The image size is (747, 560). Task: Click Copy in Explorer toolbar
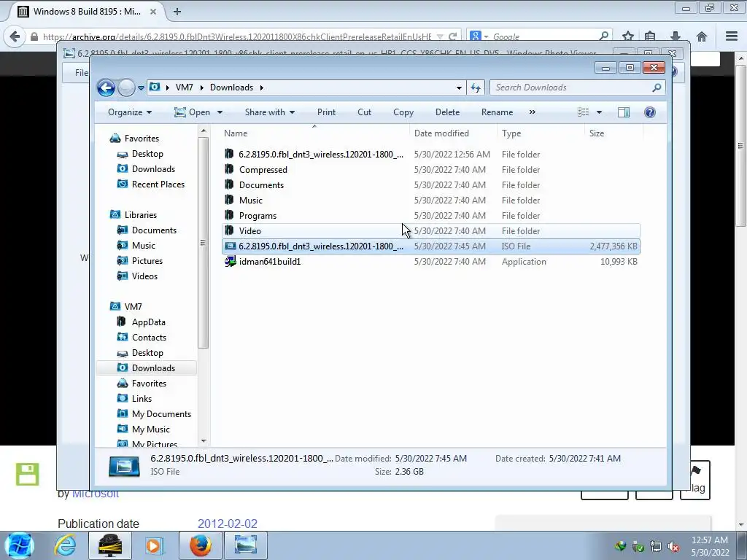(x=403, y=112)
